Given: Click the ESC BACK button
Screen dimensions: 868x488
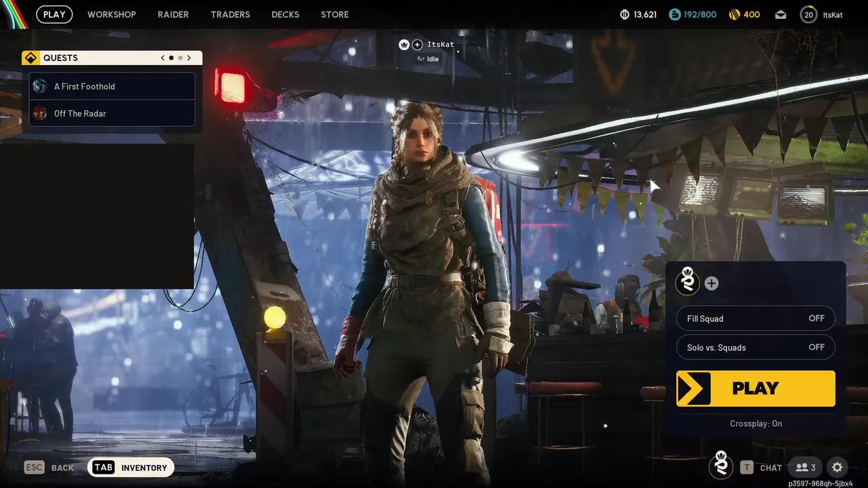Looking at the screenshot, I should tap(49, 468).
